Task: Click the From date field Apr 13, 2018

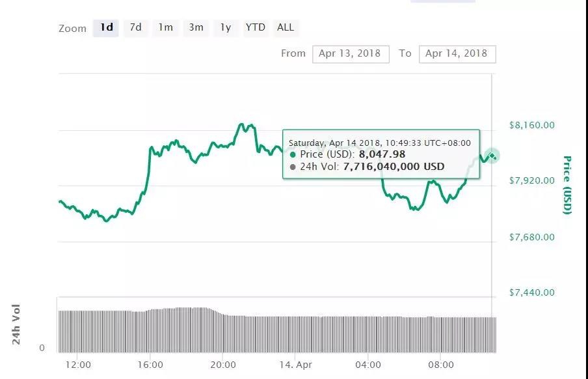Action: click(x=350, y=54)
